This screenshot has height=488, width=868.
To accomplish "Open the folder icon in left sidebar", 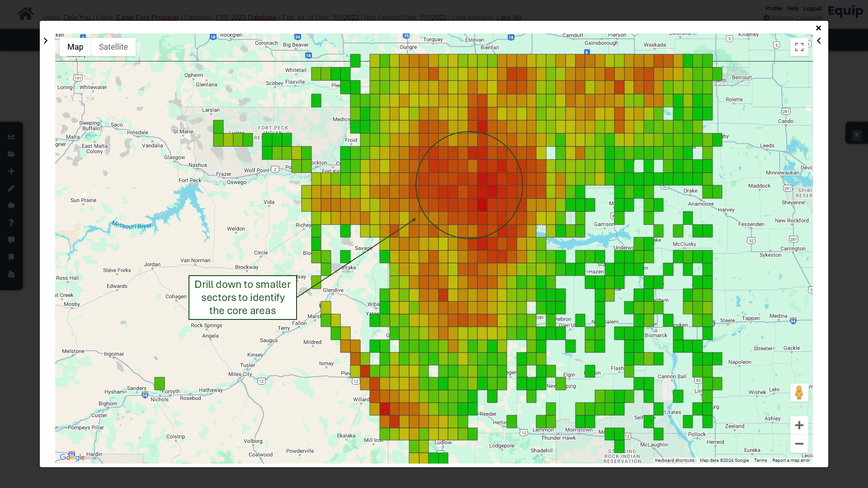I will [x=11, y=154].
